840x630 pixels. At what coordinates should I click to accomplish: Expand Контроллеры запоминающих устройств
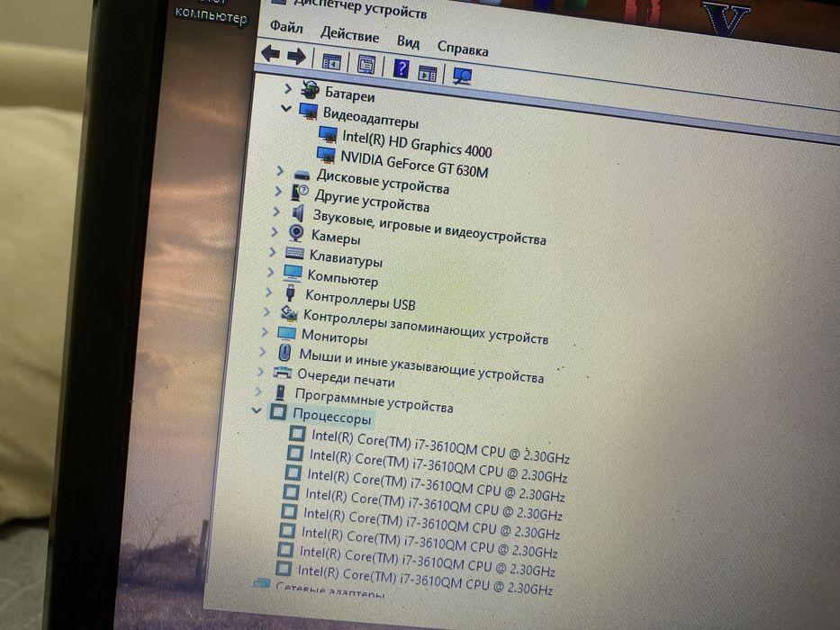266,311
